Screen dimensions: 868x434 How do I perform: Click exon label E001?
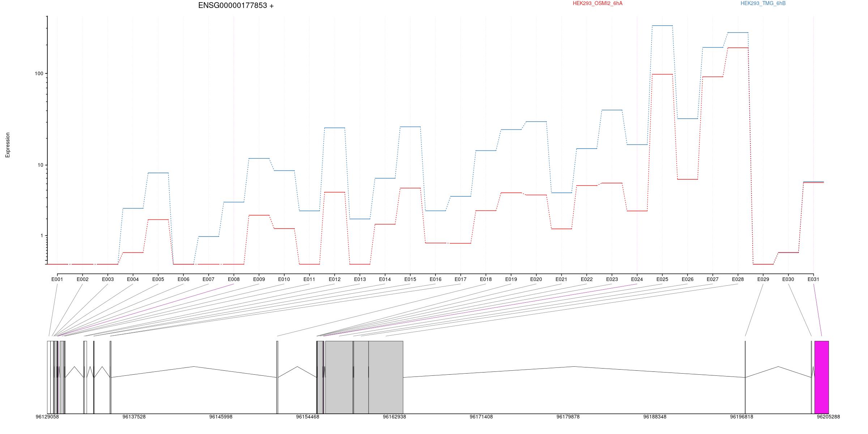tap(57, 279)
